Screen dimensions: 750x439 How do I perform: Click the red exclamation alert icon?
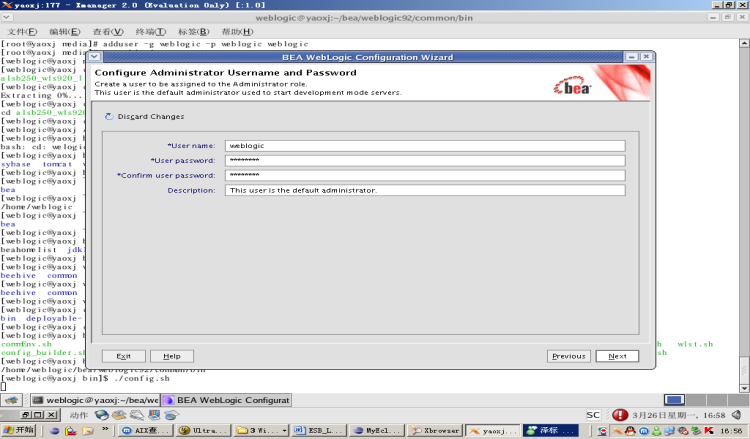pyautogui.click(x=620, y=415)
